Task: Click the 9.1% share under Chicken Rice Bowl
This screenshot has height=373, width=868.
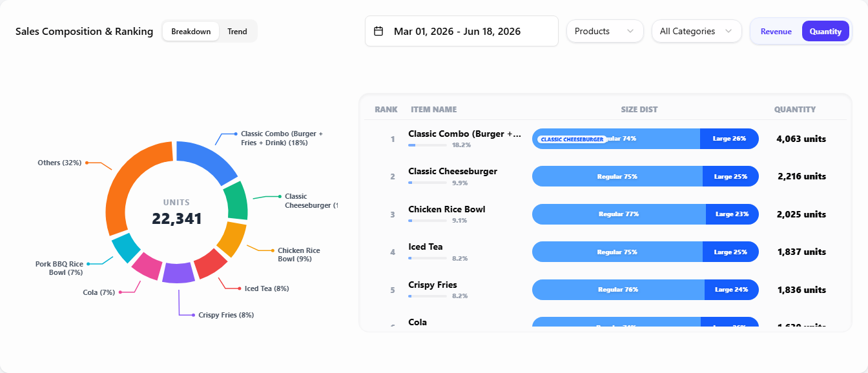Action: (x=459, y=221)
